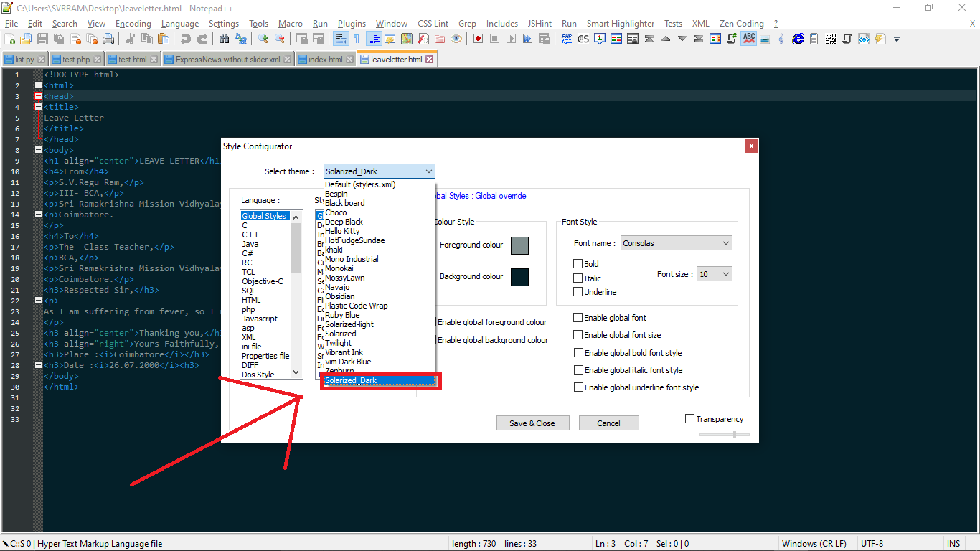Click the Print toolbar icon

tap(108, 39)
